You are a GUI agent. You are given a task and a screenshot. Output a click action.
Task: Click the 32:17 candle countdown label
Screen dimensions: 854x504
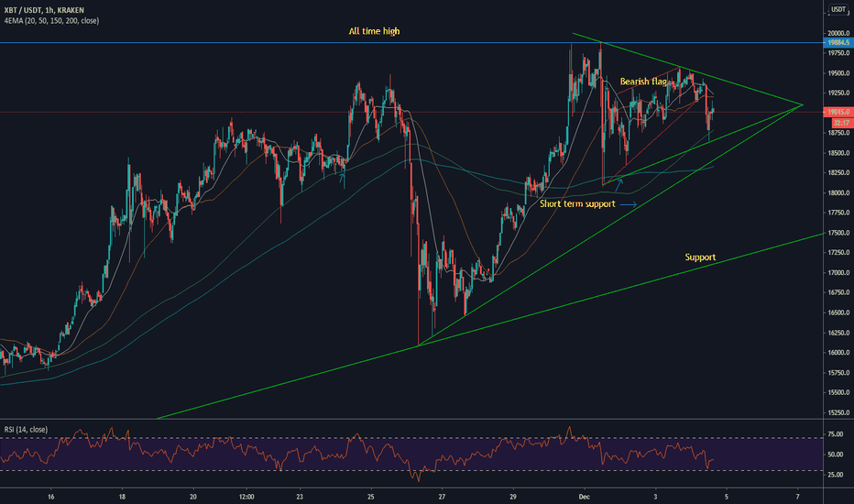(x=841, y=123)
